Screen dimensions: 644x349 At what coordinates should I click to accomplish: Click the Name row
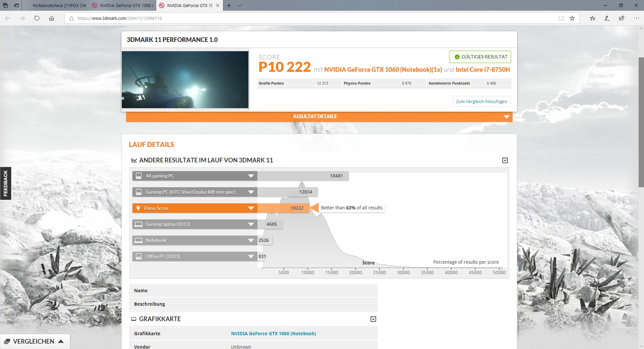click(x=253, y=291)
